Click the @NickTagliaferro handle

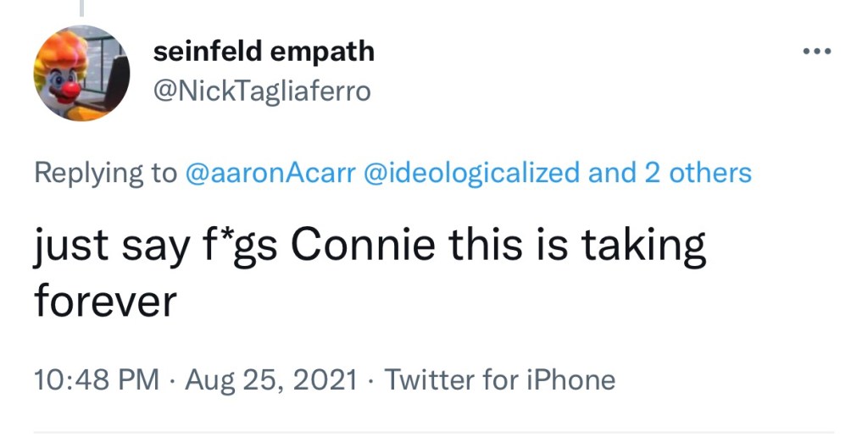click(262, 91)
